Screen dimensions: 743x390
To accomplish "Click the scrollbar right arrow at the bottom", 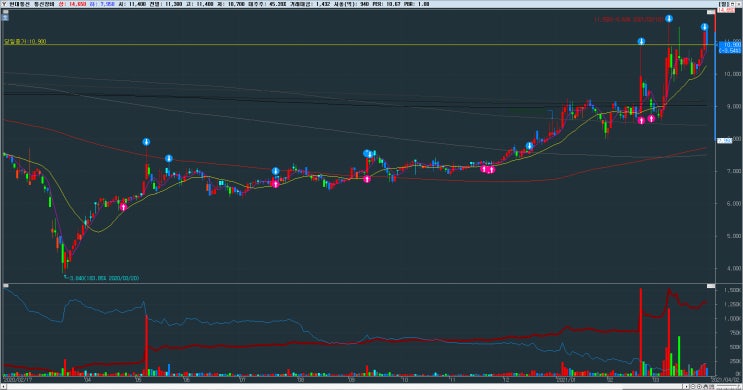I will tap(687, 387).
